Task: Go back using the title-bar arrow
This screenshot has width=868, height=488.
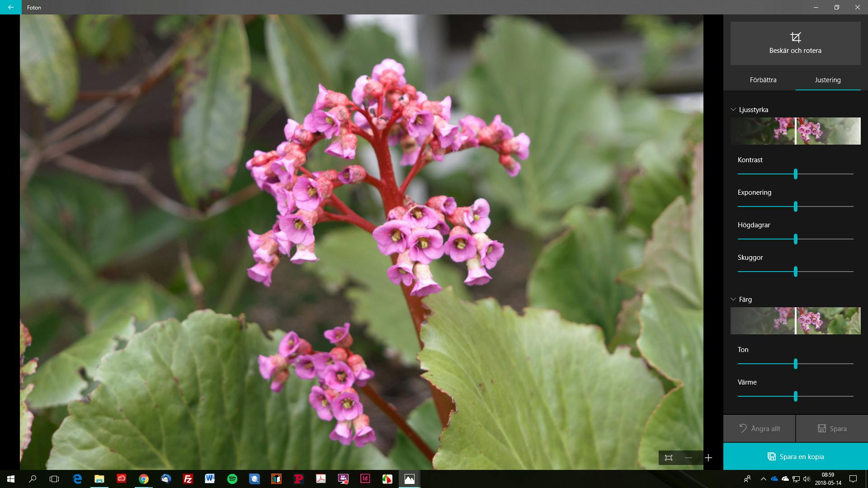Action: click(10, 7)
